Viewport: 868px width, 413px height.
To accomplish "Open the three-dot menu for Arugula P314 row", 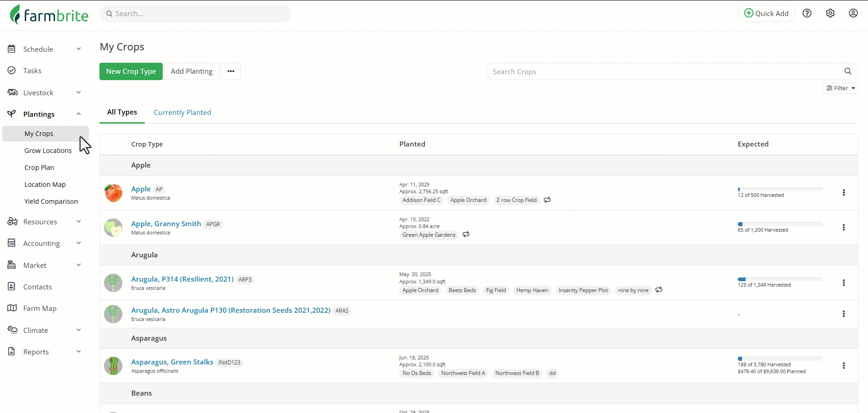I will (x=844, y=283).
